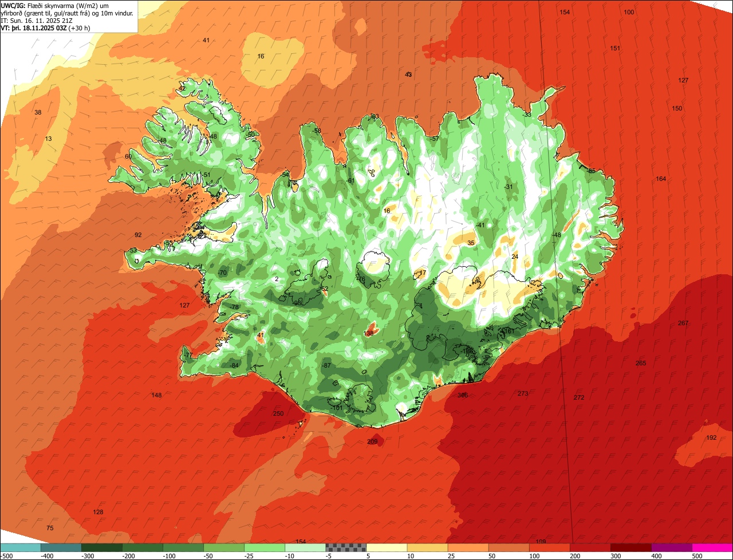Click the flux value 128 in the lower left
Screen dimensions: 733x560
98,512
